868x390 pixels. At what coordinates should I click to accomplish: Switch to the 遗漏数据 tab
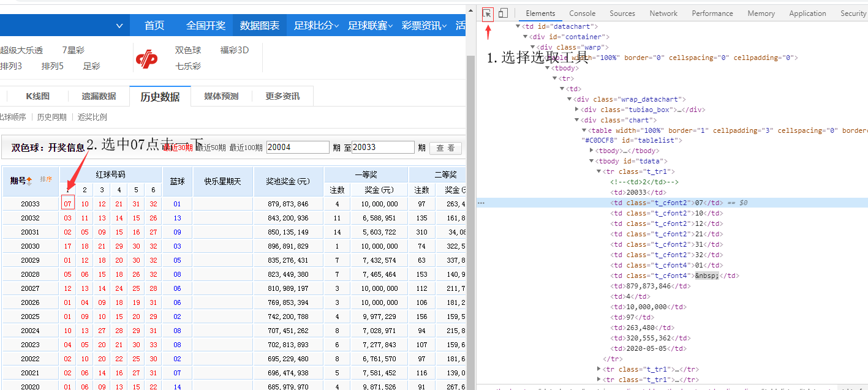[x=99, y=96]
